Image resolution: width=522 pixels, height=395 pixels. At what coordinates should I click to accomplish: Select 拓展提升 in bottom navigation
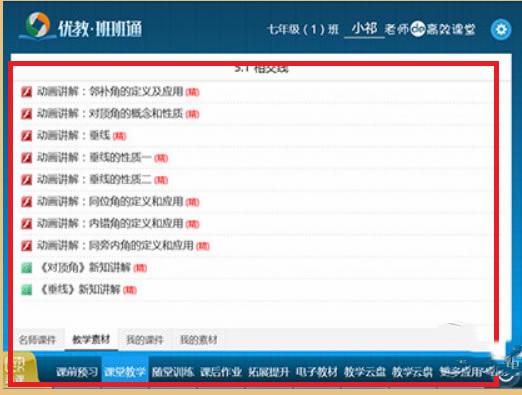pos(269,372)
